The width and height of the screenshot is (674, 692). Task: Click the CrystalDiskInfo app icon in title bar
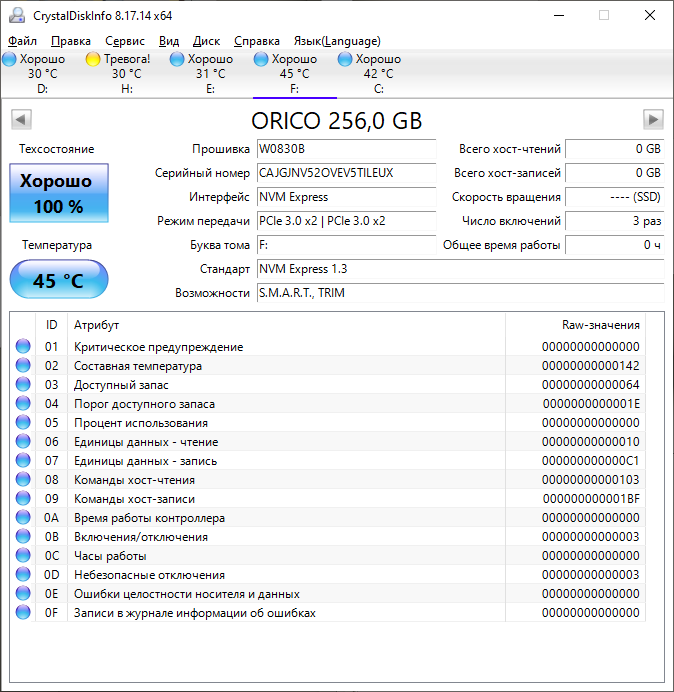pyautogui.click(x=17, y=15)
